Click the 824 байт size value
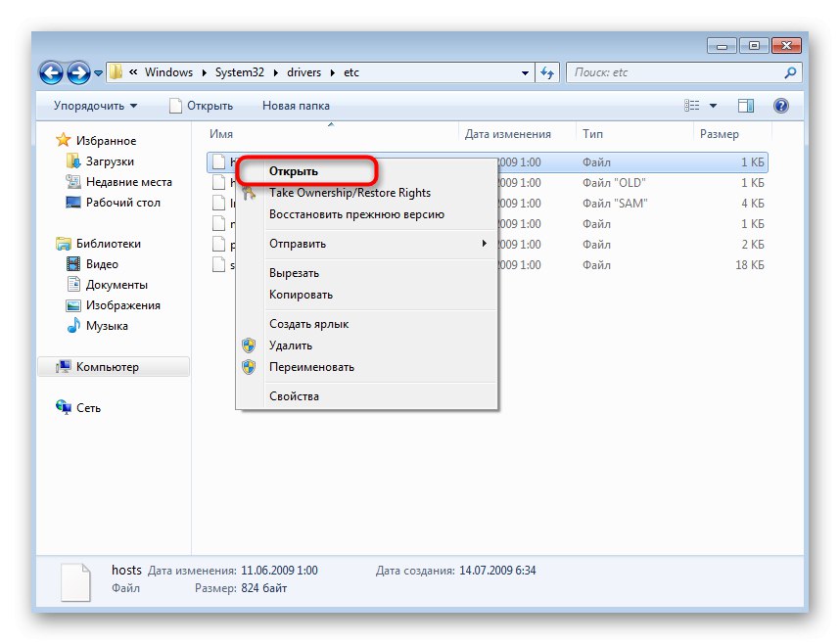The width and height of the screenshot is (840, 644). coord(263,588)
